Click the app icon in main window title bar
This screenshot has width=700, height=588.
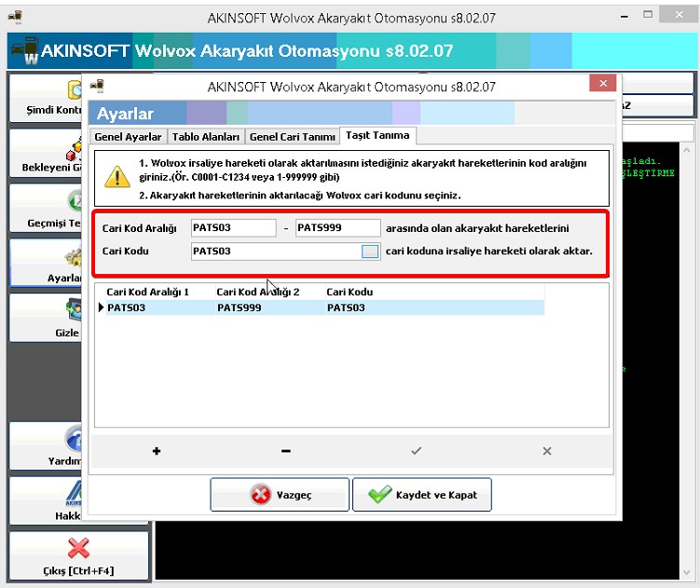[15, 17]
